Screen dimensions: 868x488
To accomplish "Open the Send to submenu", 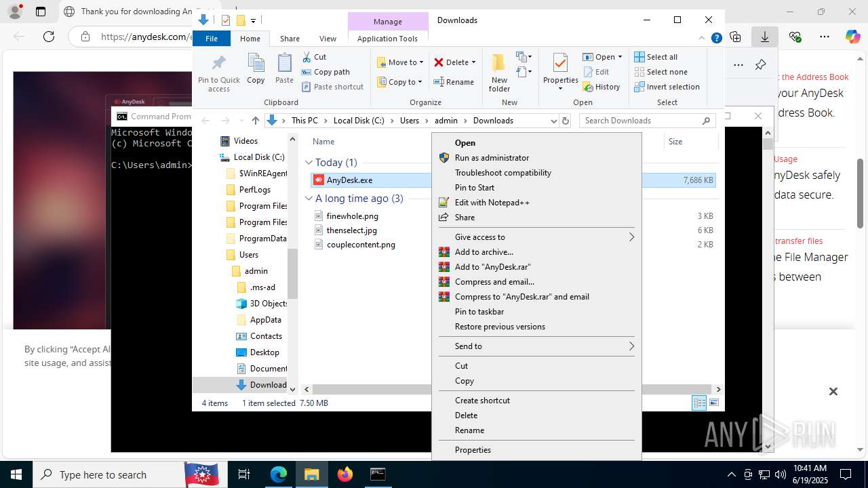I will coord(536,346).
